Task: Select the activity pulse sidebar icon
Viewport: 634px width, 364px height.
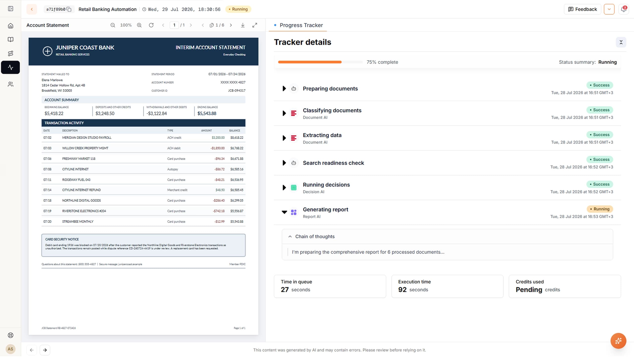Action: point(10,67)
